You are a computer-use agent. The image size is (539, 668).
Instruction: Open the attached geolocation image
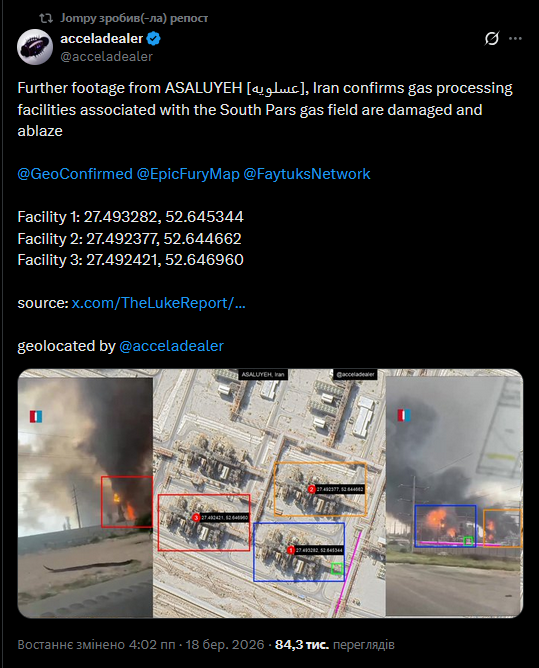tap(270, 493)
